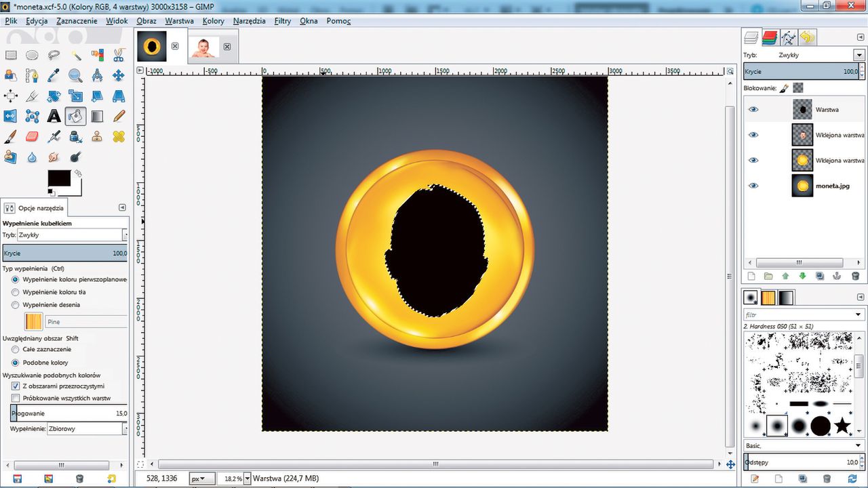868x488 pixels.
Task: Switch to the baby photo image tab
Action: point(203,46)
